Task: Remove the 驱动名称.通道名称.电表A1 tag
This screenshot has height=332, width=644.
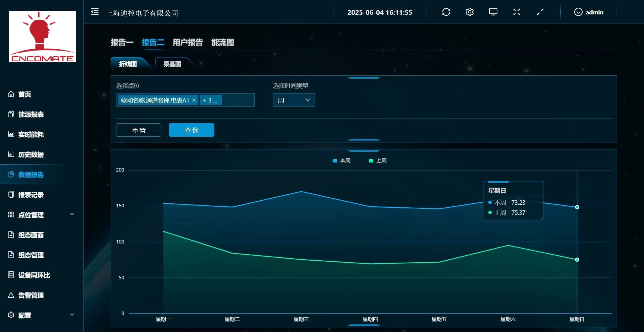Action: click(194, 100)
